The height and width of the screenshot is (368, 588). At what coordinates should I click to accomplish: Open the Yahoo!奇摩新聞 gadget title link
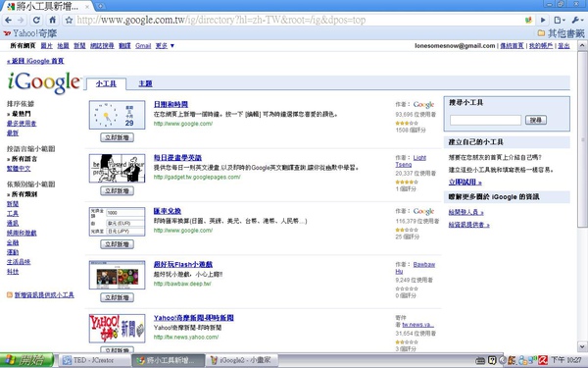pyautogui.click(x=193, y=318)
